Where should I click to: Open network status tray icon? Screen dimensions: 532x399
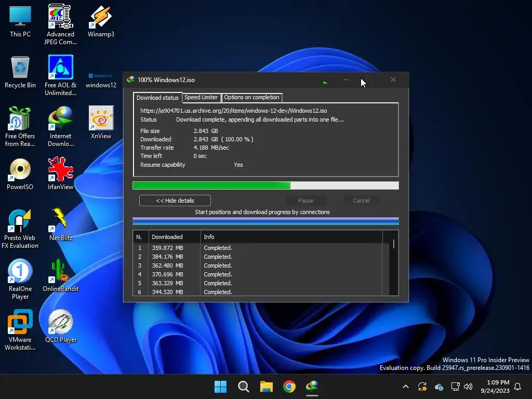pos(455,387)
